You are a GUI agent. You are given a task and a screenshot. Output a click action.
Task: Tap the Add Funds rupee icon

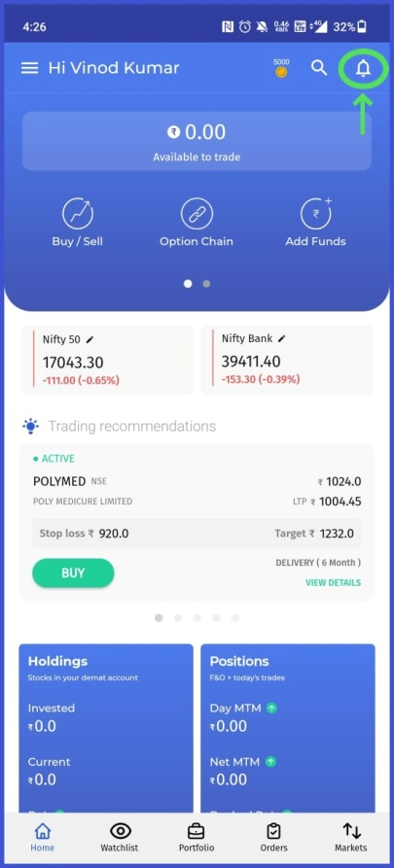tap(316, 214)
